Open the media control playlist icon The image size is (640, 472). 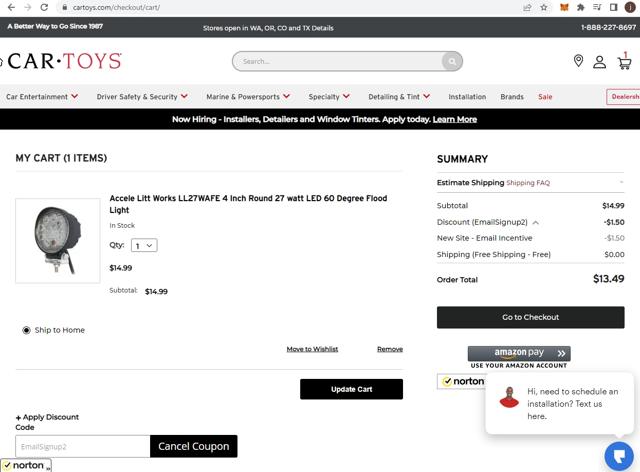pos(597,7)
